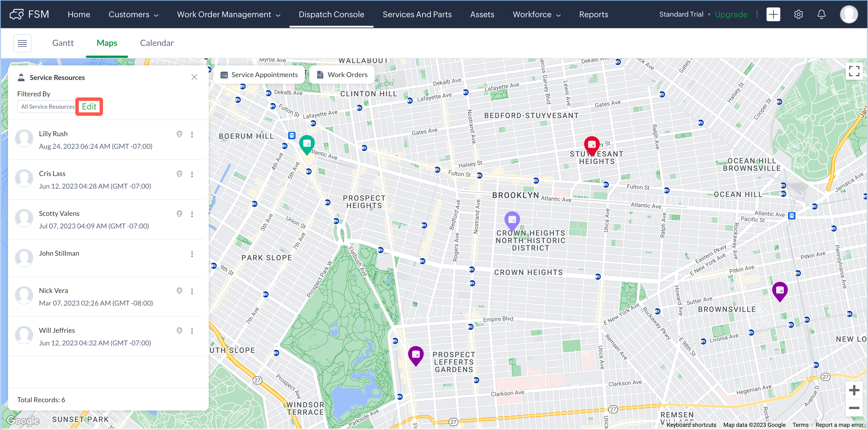Click the hamburger menu icon beside Gantt

[22, 43]
